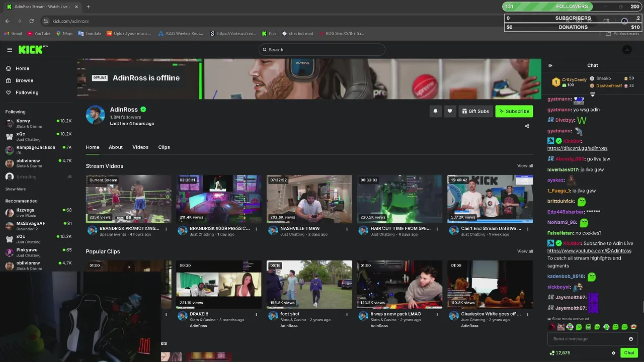
Task: Open the Kick hamburger sidebar menu
Action: tap(10, 50)
